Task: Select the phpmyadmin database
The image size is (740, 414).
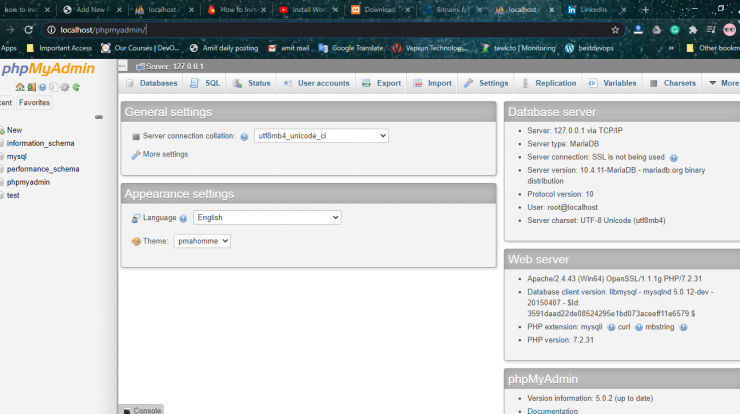Action: [x=28, y=182]
